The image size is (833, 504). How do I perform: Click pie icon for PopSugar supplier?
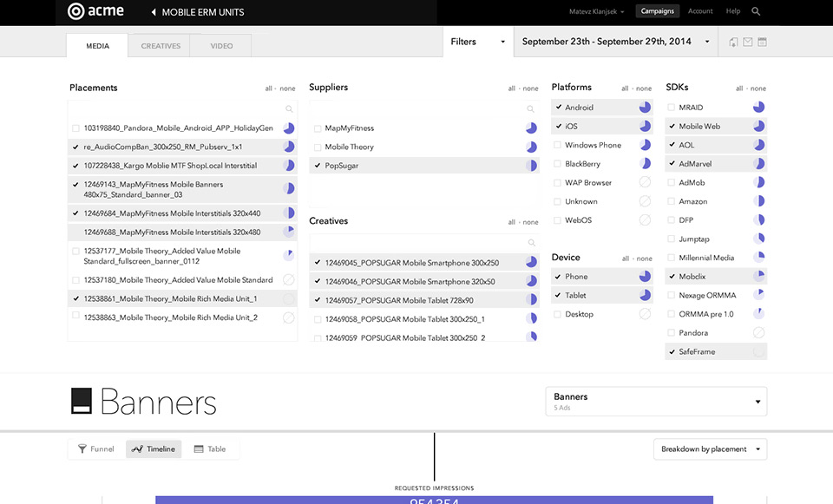(531, 165)
